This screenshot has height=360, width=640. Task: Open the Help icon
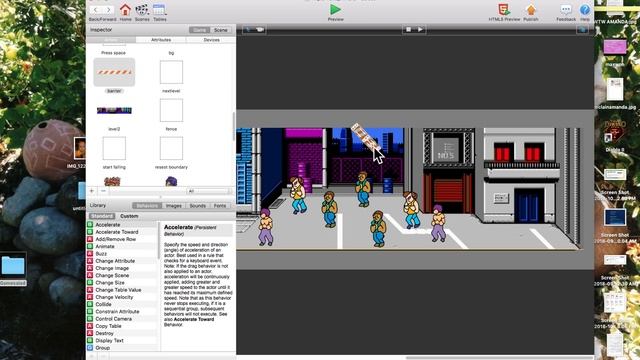pos(584,10)
